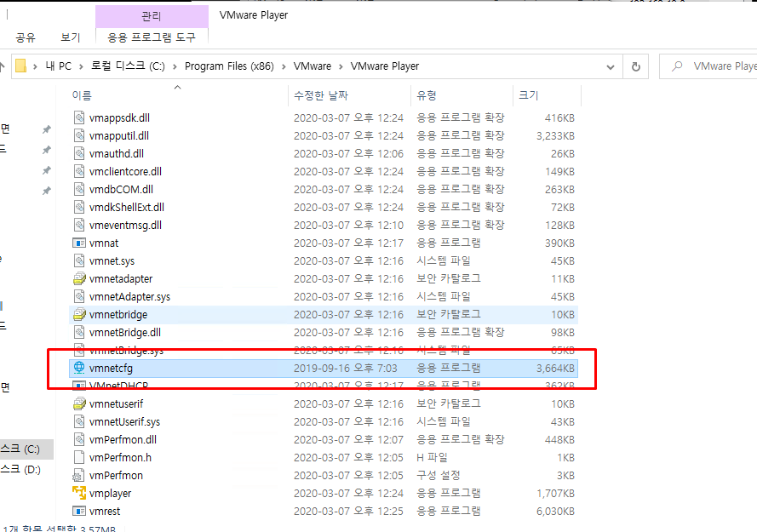
Task: Select the vmnetcfg file name
Action: (111, 369)
